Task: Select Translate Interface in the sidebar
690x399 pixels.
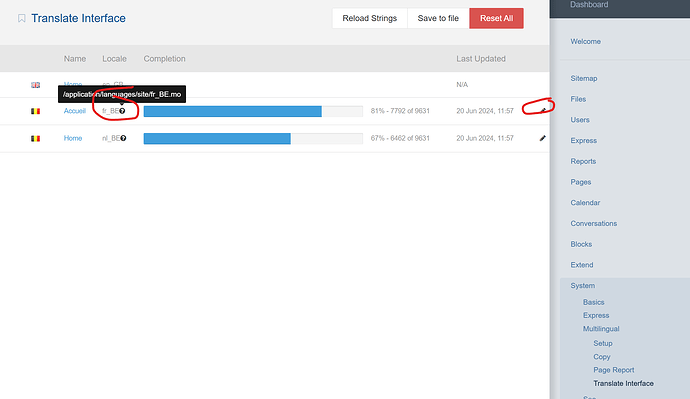Action: (624, 383)
